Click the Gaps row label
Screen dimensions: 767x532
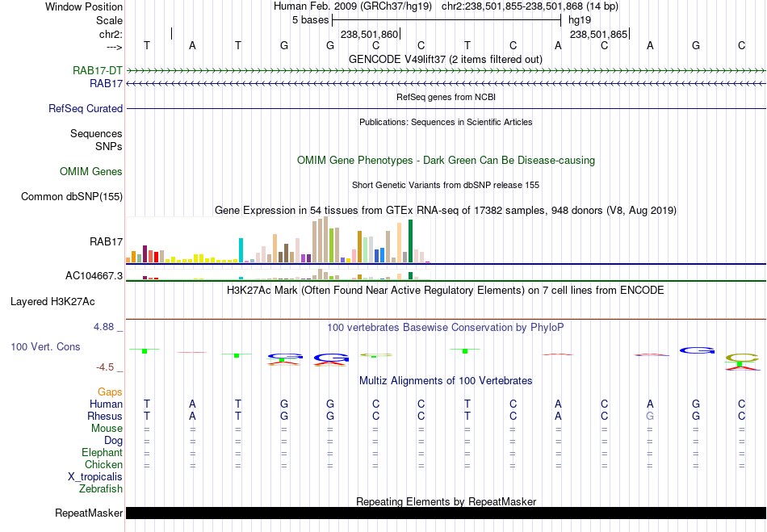(110, 392)
